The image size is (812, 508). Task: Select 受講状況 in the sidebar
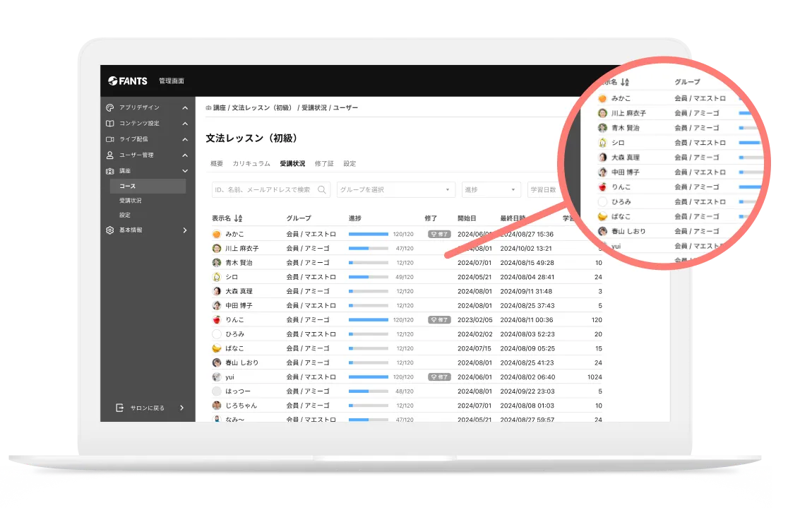[131, 201]
